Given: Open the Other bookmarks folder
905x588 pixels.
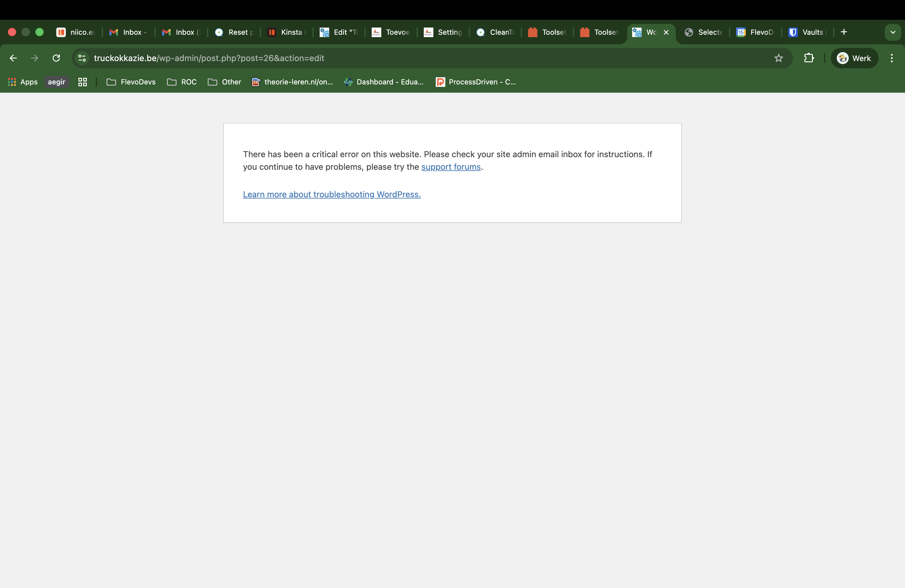Looking at the screenshot, I should (x=224, y=82).
